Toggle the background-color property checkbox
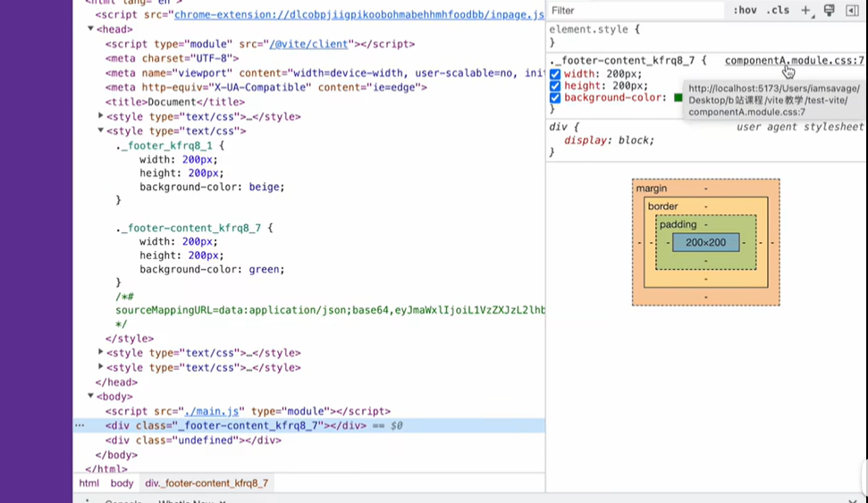The image size is (868, 503). click(x=555, y=97)
